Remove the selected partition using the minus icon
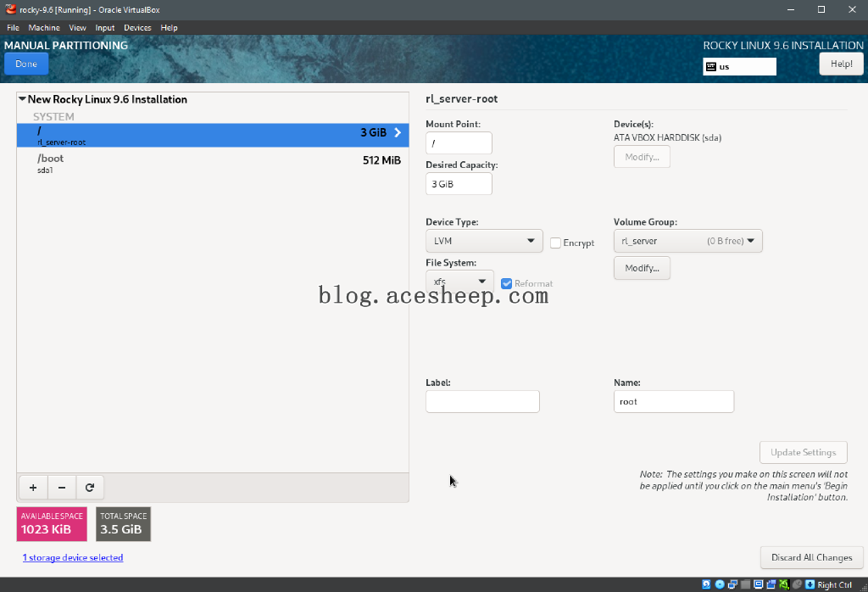 point(61,487)
